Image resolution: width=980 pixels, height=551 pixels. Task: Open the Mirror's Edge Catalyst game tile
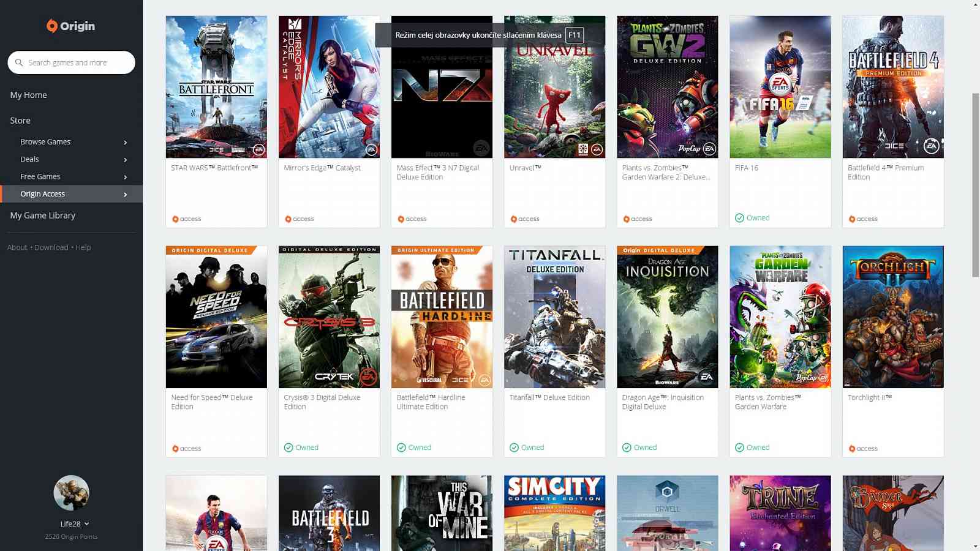328,87
